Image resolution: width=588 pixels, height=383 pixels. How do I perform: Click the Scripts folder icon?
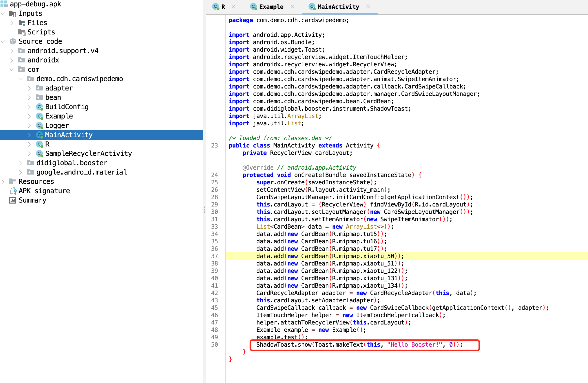pyautogui.click(x=22, y=32)
